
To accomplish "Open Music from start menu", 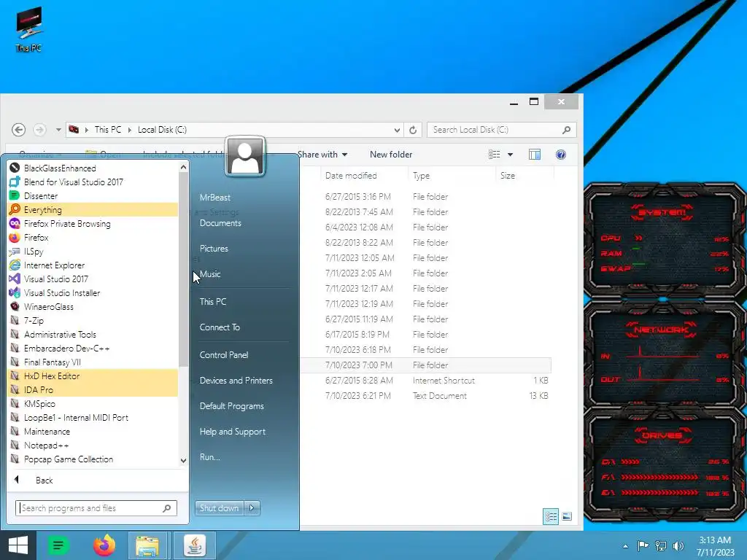I will click(x=210, y=274).
